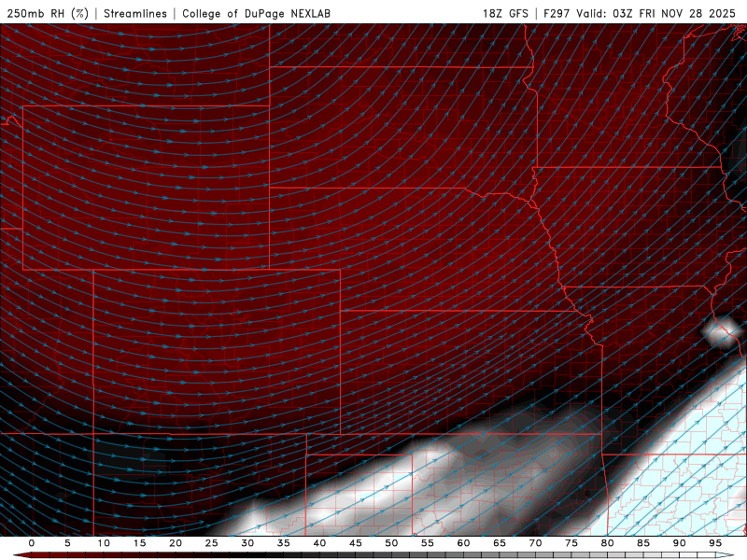Click the 'F297' forecast hour text
Screen dimensions: 747x560
557,13
